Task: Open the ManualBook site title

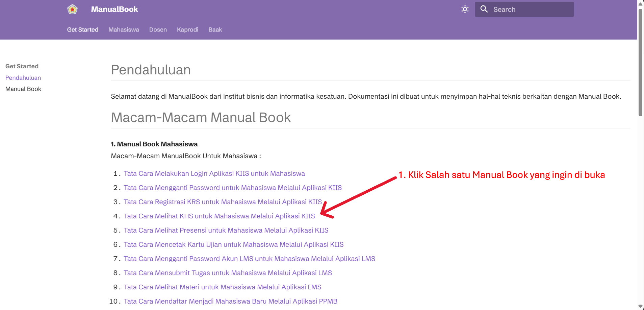Action: [x=114, y=9]
